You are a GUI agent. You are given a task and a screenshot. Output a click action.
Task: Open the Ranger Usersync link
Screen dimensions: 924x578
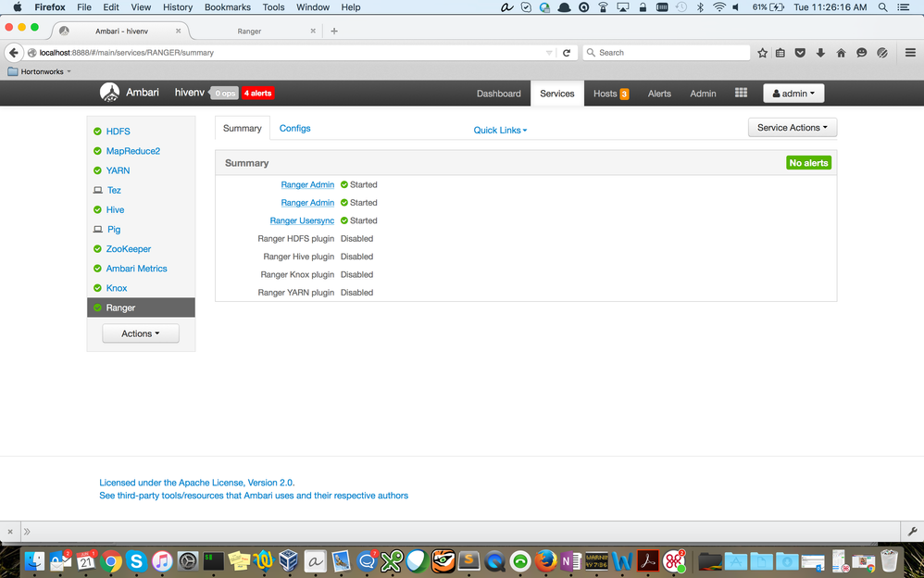[x=302, y=220]
